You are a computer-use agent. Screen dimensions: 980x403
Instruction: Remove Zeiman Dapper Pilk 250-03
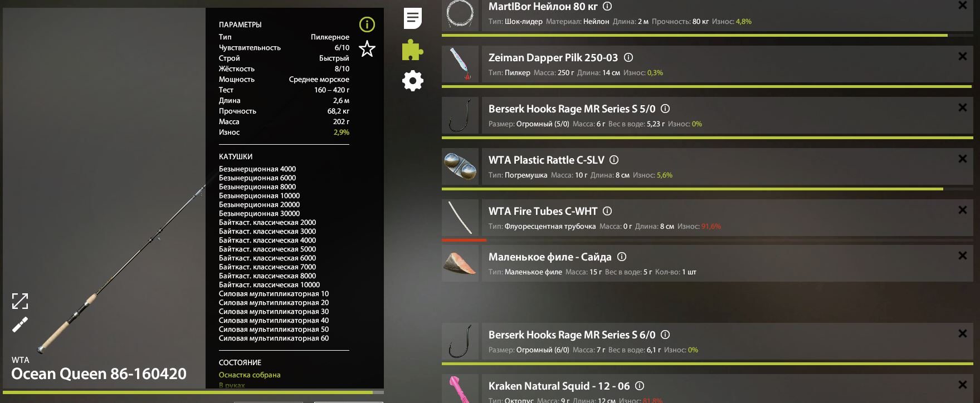[962, 56]
